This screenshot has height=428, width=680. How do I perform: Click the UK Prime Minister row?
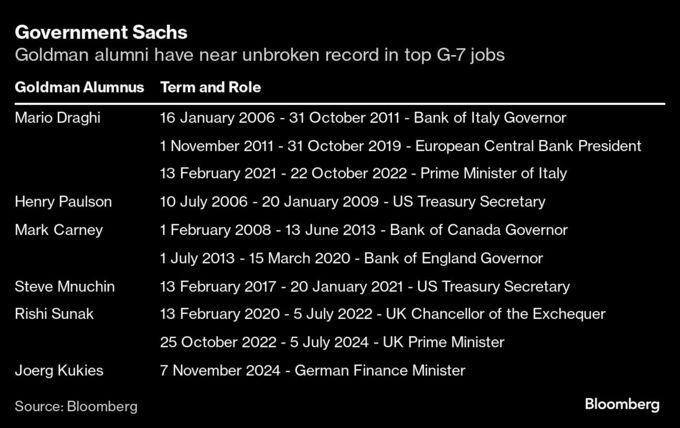pyautogui.click(x=332, y=342)
